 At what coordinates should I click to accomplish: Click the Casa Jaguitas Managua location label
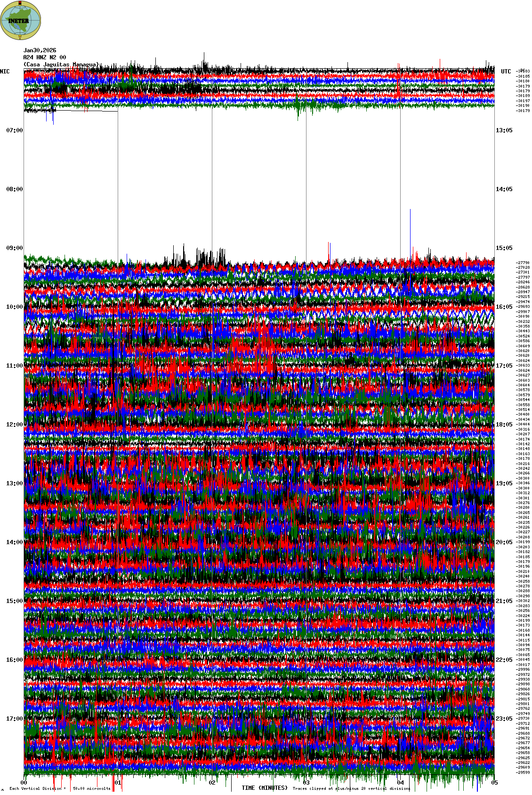61,64
